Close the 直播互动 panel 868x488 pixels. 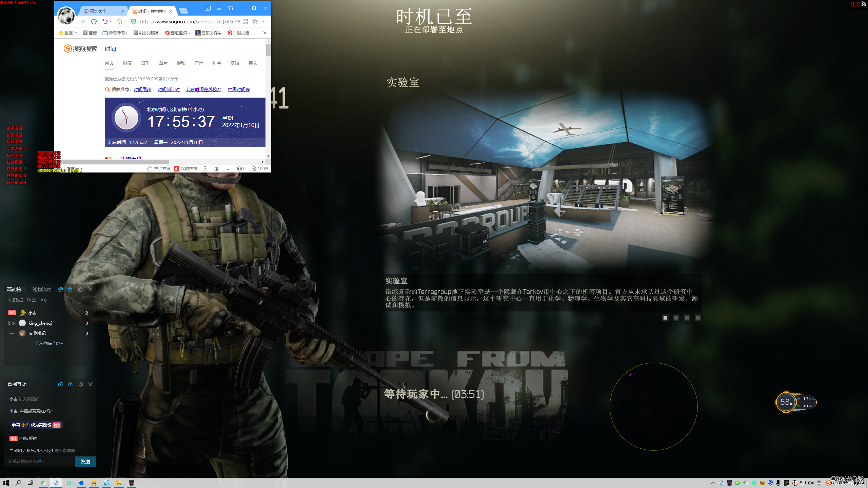click(91, 384)
